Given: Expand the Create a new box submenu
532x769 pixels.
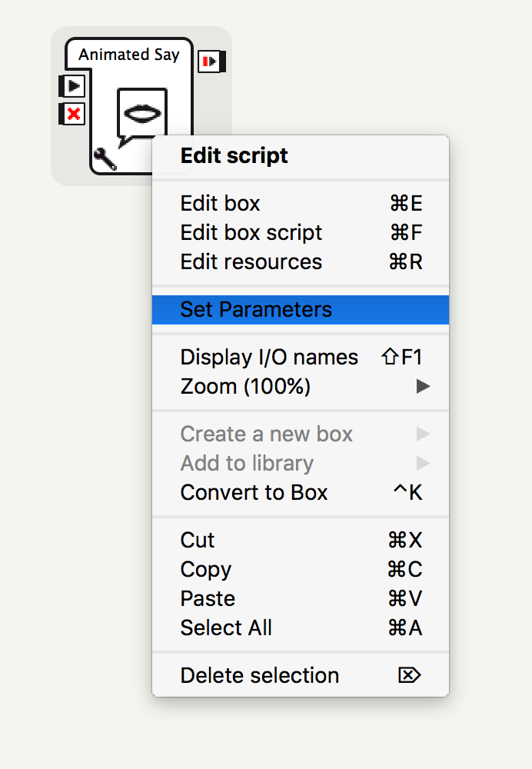Looking at the screenshot, I should pos(266,434).
